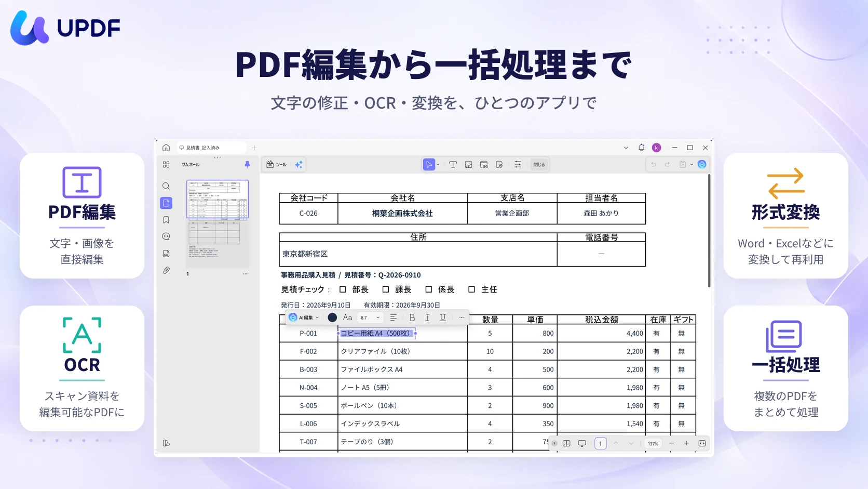This screenshot has width=868, height=489.
Task: Open the comments panel icon
Action: [x=166, y=236]
